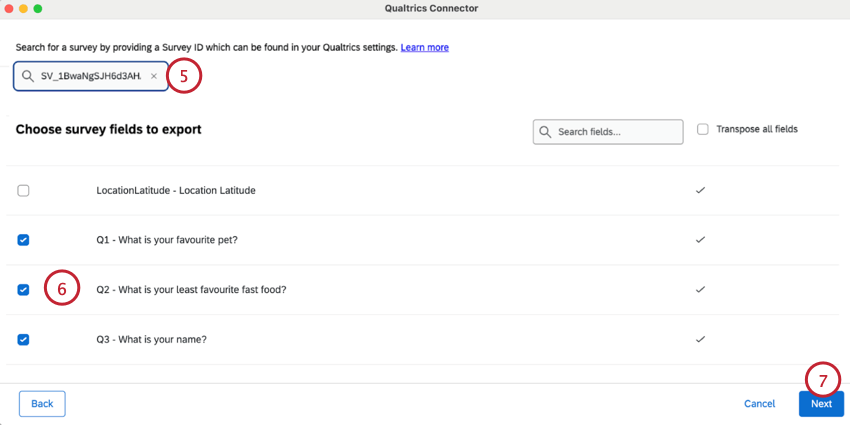The width and height of the screenshot is (850, 425).
Task: Select the 'Q3 - What is your name?' label
Action: (152, 340)
